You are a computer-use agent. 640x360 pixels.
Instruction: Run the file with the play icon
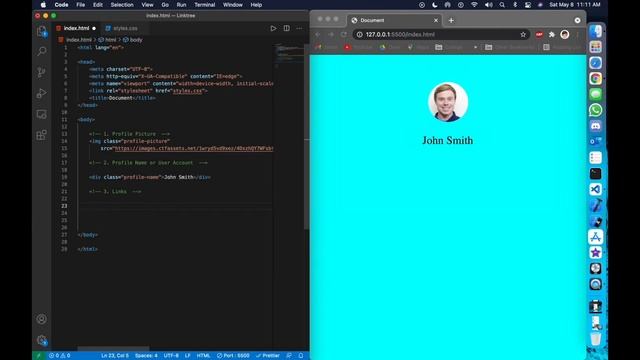[x=273, y=28]
